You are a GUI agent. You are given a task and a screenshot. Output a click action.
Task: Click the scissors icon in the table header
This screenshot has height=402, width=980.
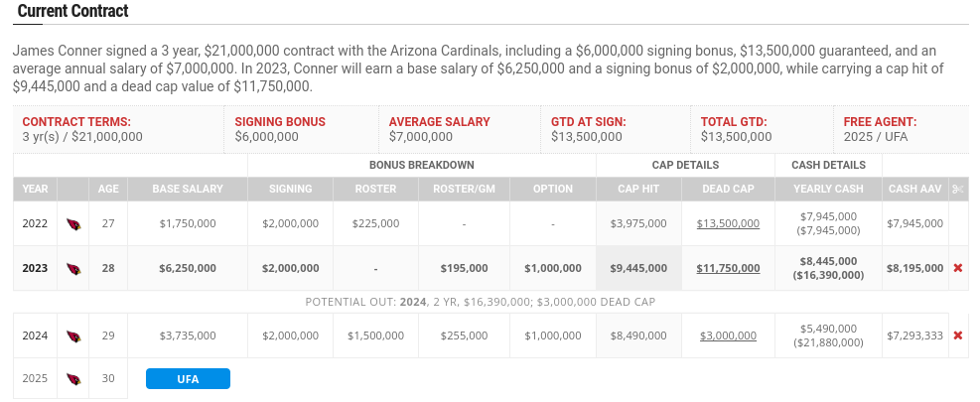tap(958, 189)
